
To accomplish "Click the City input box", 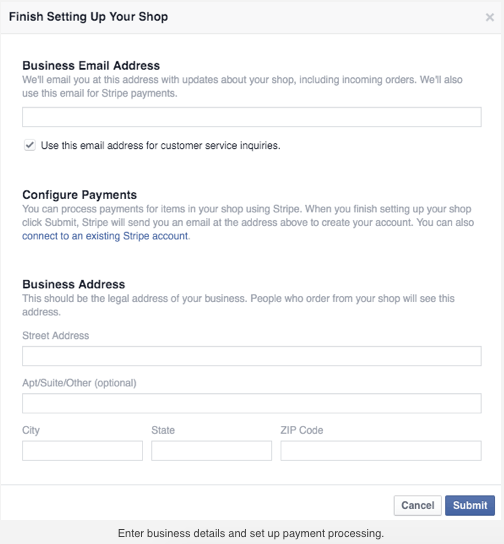I will pos(83,451).
